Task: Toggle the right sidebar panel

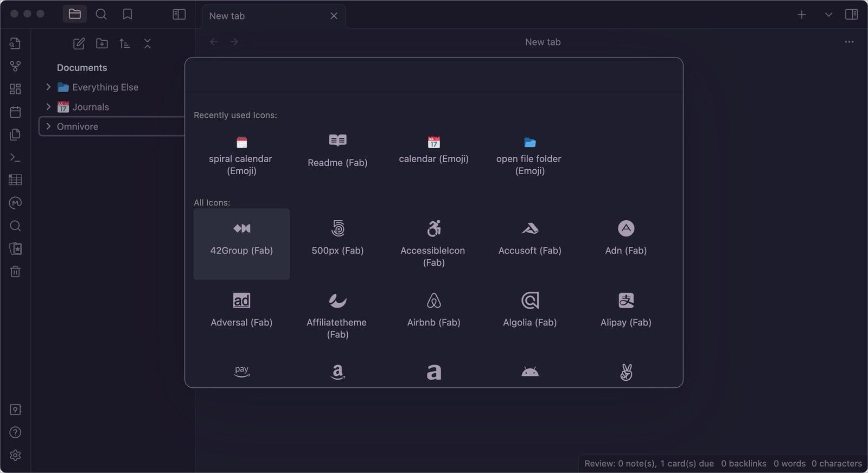Action: [852, 14]
